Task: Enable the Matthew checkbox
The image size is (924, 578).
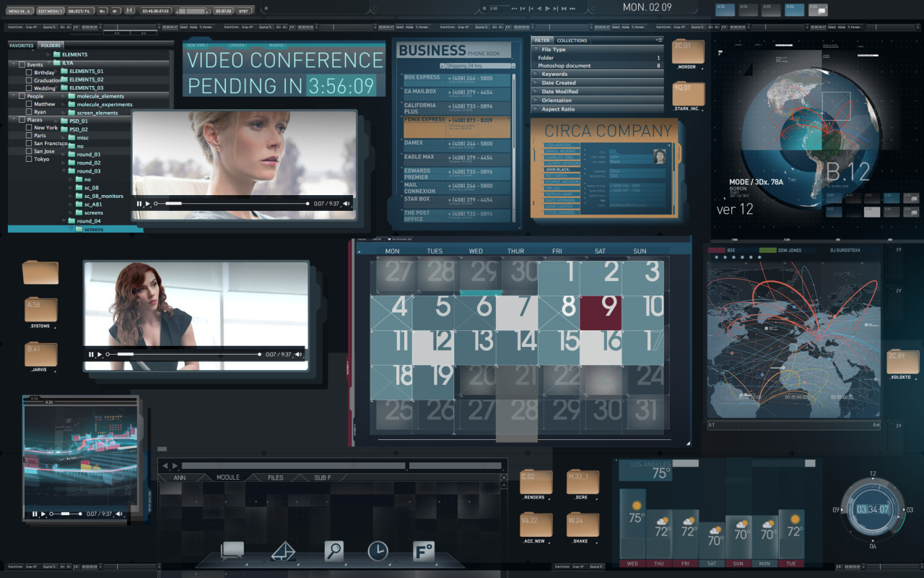Action: [x=29, y=104]
